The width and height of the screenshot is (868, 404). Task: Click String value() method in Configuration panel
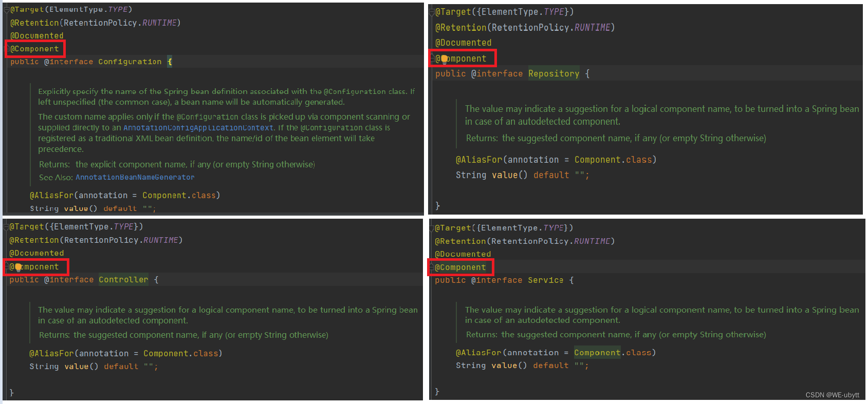point(93,208)
